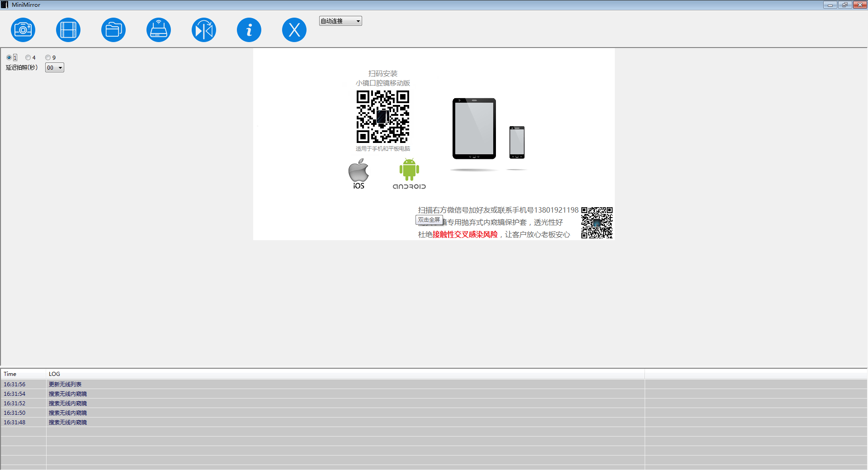The image size is (868, 470).
Task: Click the small phone device image
Action: pyautogui.click(x=517, y=142)
